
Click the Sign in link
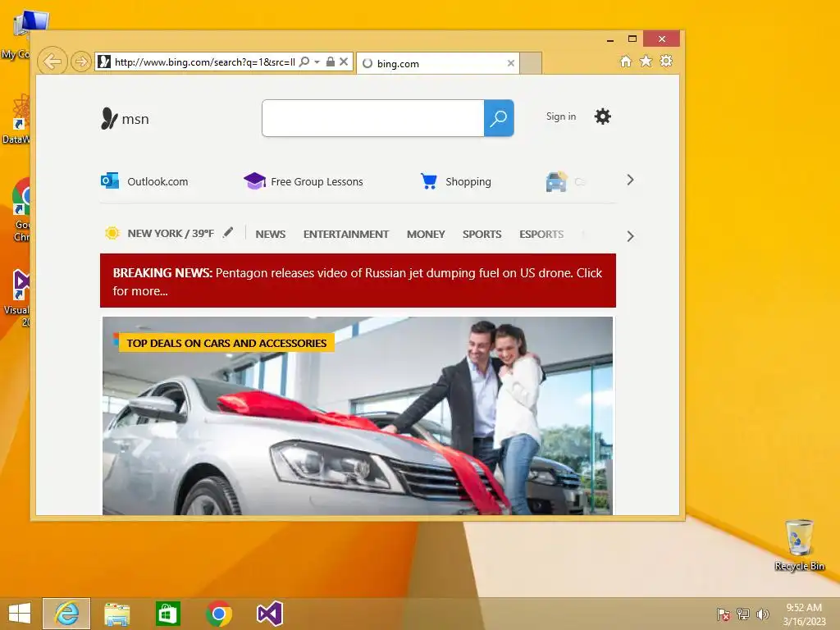click(x=561, y=116)
